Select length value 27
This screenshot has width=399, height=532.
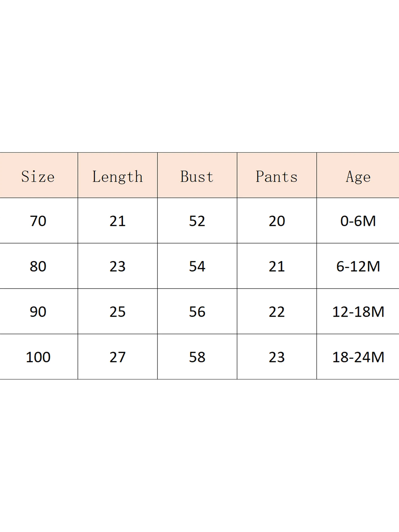pos(118,357)
